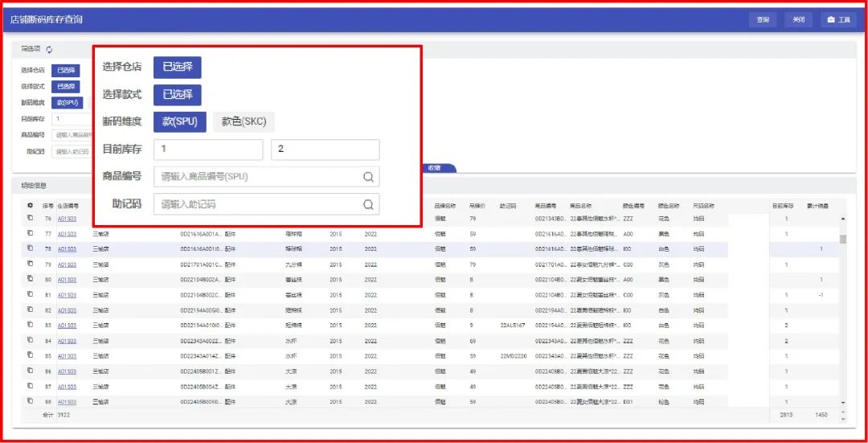Click the copy icon on row 78
Screen dimensions: 868x443
click(31, 248)
